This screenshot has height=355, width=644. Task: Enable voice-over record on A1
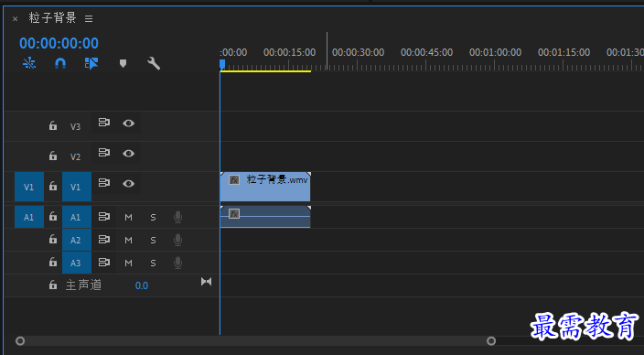tap(177, 218)
